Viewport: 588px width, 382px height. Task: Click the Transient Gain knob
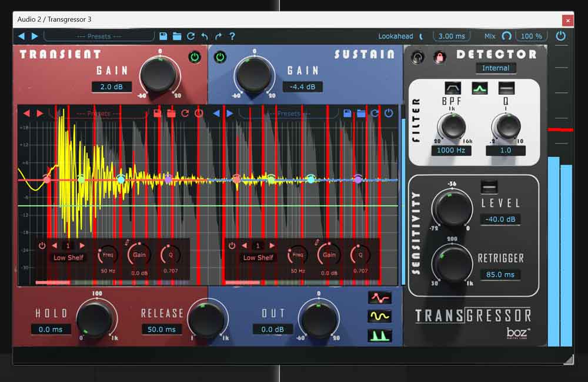pos(158,75)
